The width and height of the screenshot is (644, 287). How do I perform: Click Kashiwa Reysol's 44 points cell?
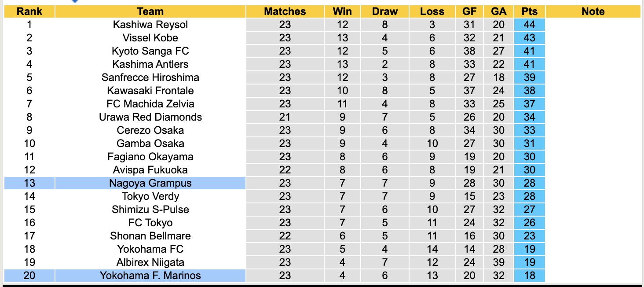pos(530,25)
